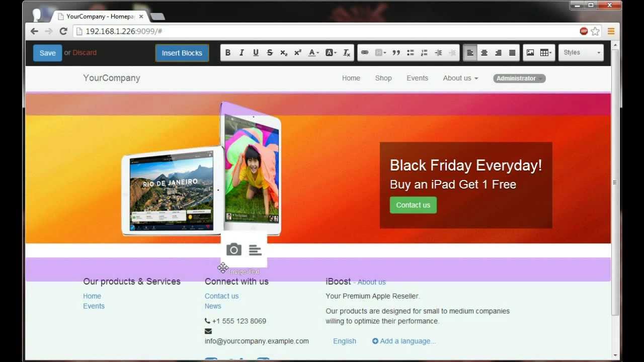Open the Chrome hamburger menu
This screenshot has width=644, height=362.
(x=611, y=31)
